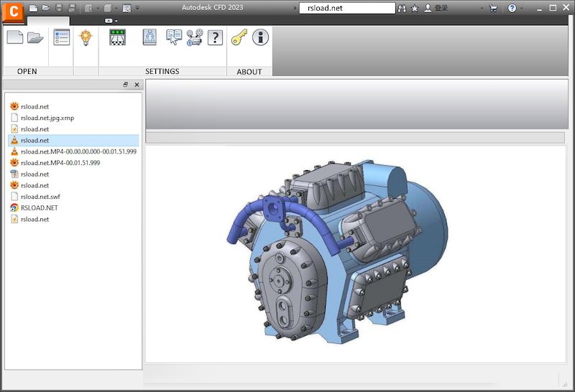The height and width of the screenshot is (392, 575).
Task: Open the ribbon display options arrow
Action: 116,21
